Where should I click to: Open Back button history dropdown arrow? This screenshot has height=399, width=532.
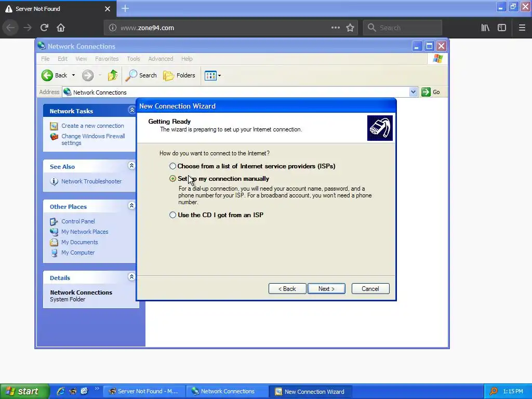73,75
